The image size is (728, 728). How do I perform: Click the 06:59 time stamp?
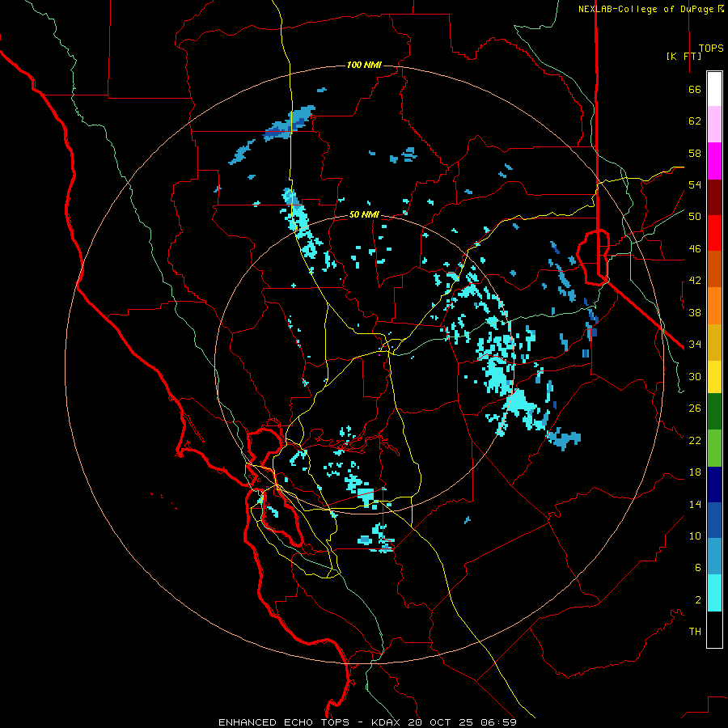click(x=498, y=722)
